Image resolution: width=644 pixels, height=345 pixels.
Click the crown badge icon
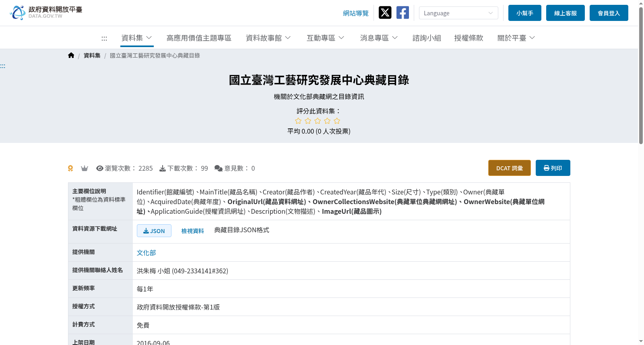click(x=84, y=168)
